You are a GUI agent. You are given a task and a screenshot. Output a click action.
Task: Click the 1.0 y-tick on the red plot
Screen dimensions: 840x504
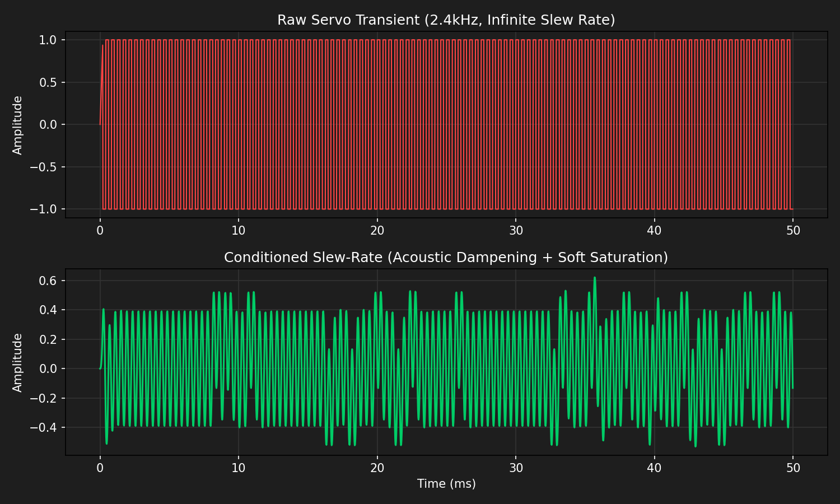point(48,40)
